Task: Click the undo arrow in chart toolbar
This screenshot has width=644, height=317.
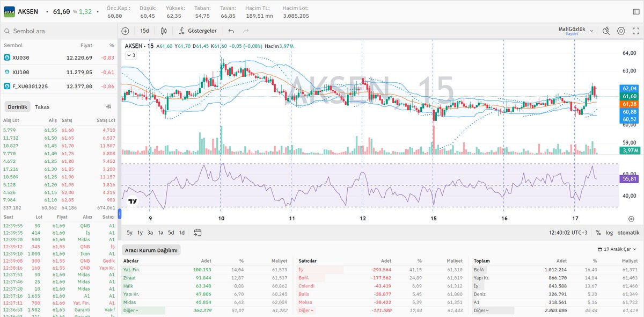Action: coord(231,31)
